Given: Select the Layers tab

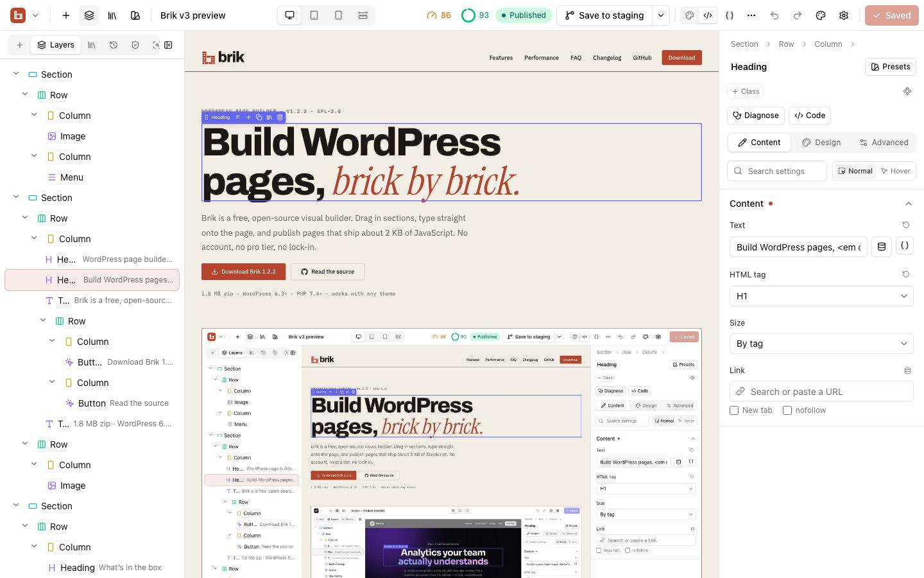Looking at the screenshot, I should (56, 45).
